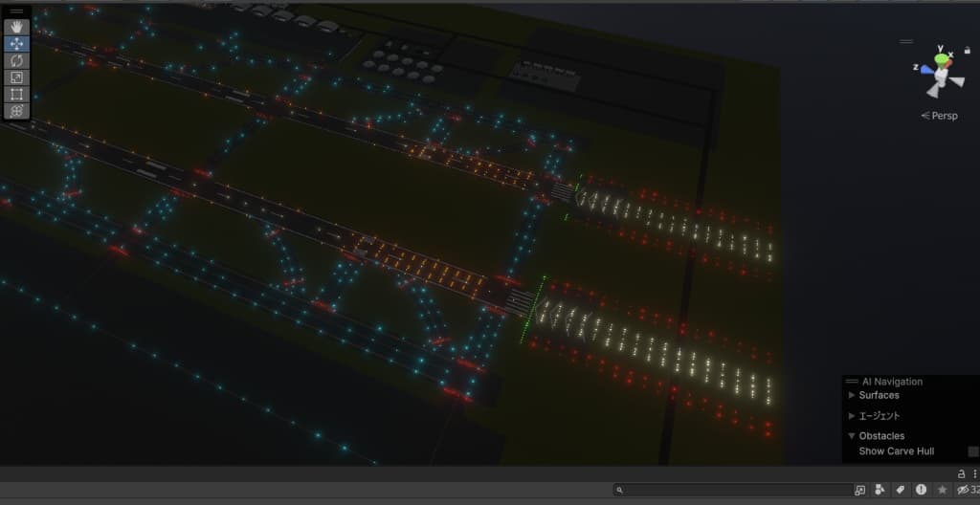Select the Transform tool
Screen dimensions: 980x505
point(17,111)
